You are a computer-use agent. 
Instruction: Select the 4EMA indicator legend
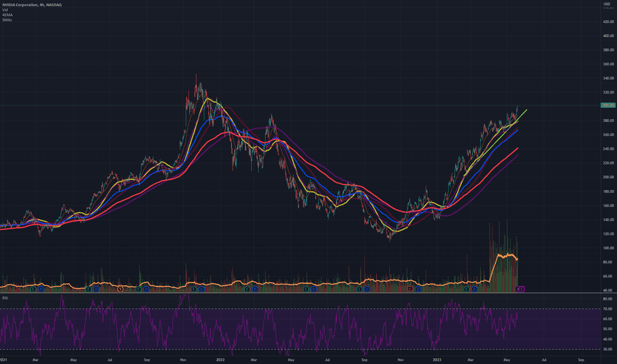(7, 15)
